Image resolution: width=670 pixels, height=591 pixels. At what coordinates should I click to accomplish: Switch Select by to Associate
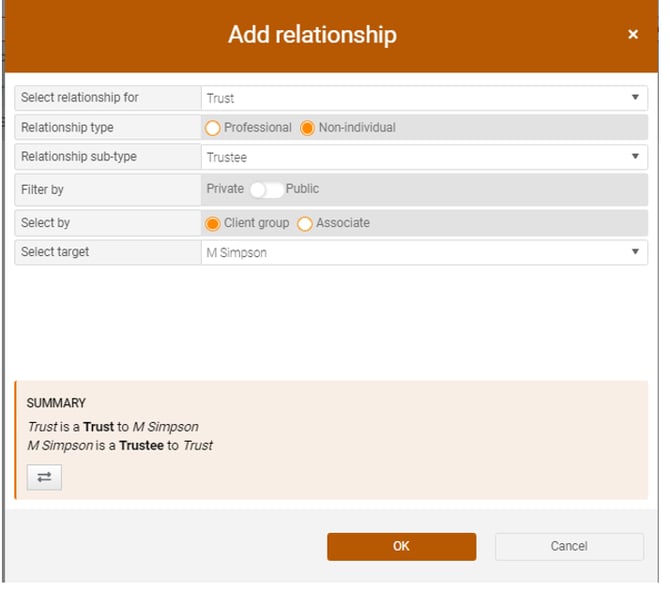pyautogui.click(x=305, y=224)
